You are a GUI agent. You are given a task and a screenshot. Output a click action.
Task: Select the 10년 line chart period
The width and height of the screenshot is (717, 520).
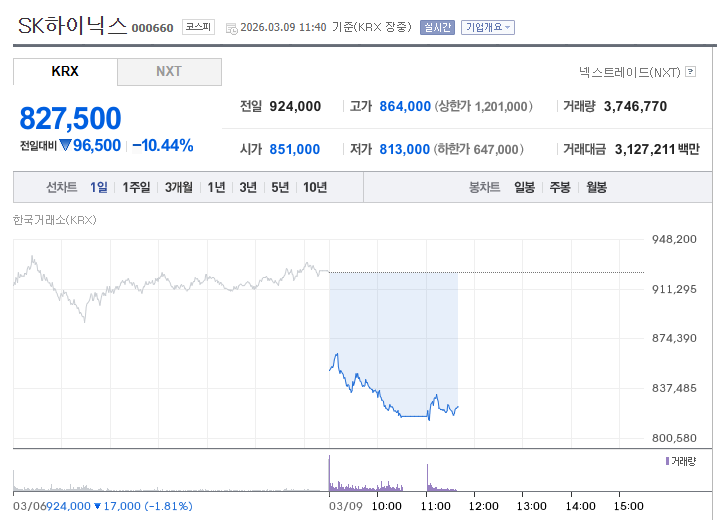pyautogui.click(x=315, y=187)
